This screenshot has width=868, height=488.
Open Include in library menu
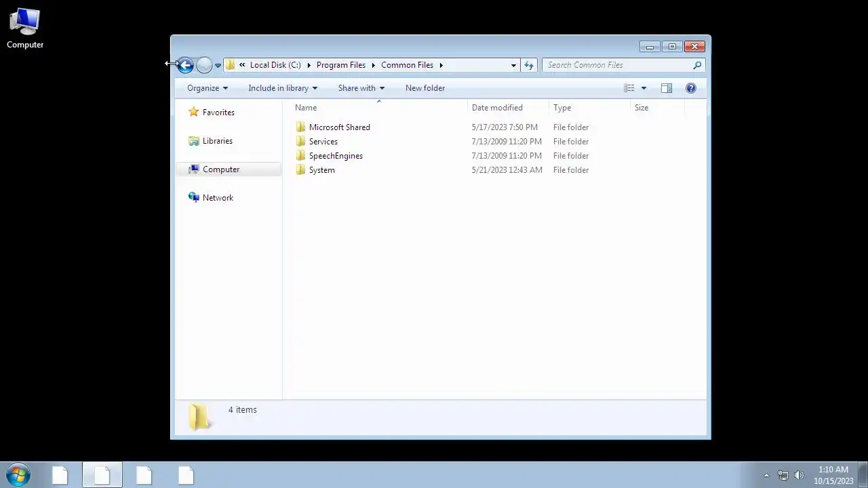point(283,88)
